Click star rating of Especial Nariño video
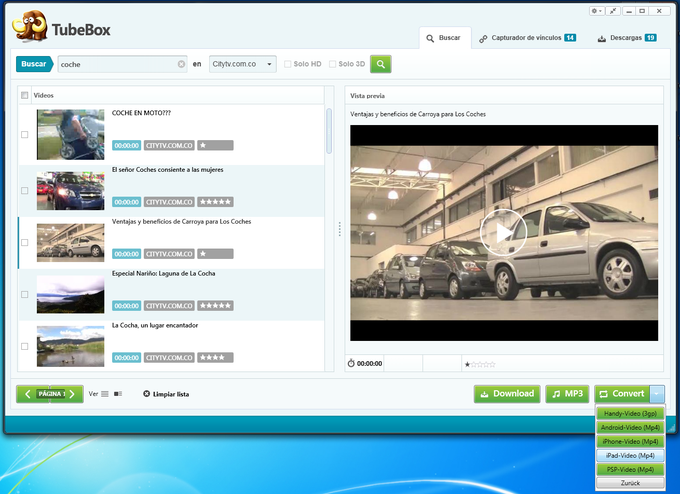680x494 pixels. point(215,306)
